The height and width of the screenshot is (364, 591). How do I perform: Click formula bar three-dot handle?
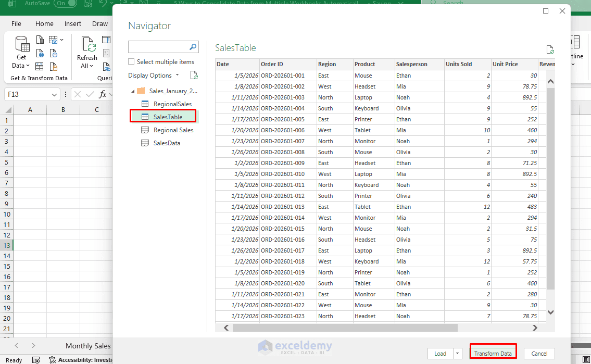pyautogui.click(x=66, y=94)
